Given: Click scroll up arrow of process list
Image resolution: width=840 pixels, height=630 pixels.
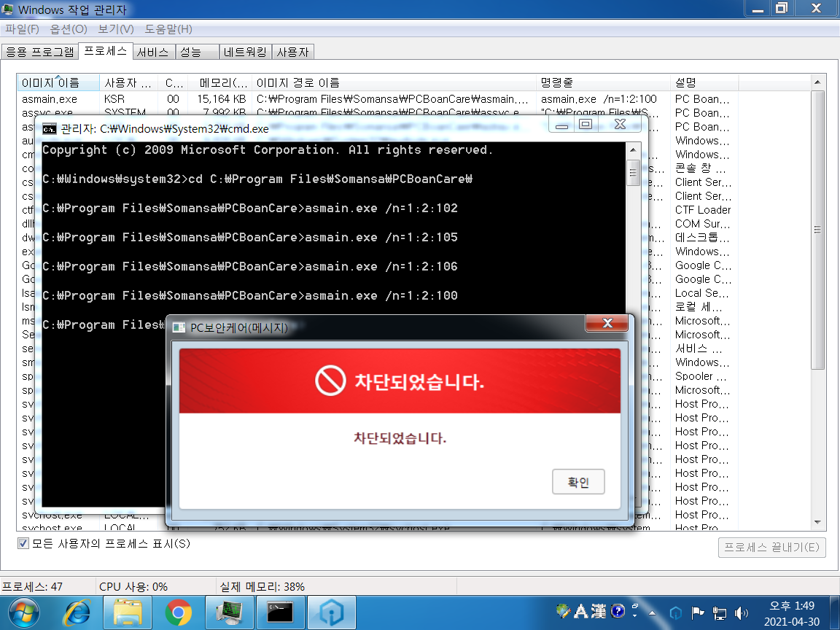Looking at the screenshot, I should [x=817, y=82].
